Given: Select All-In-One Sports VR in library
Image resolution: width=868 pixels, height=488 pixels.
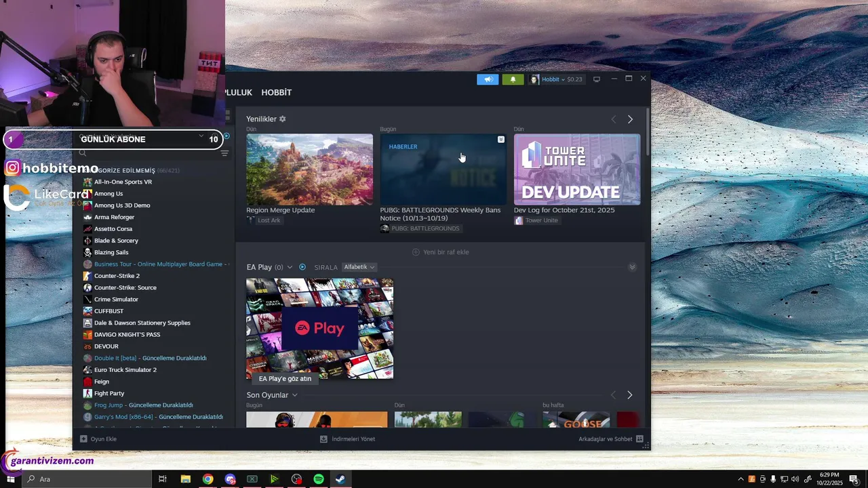Looking at the screenshot, I should point(123,182).
